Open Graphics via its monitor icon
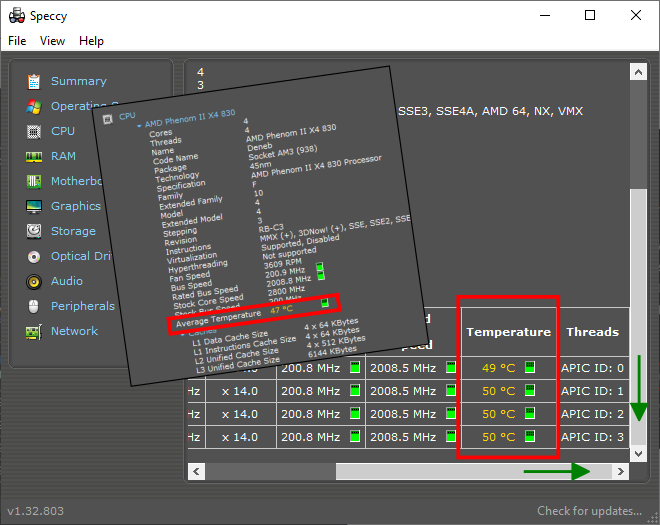This screenshot has width=660, height=525. (34, 206)
